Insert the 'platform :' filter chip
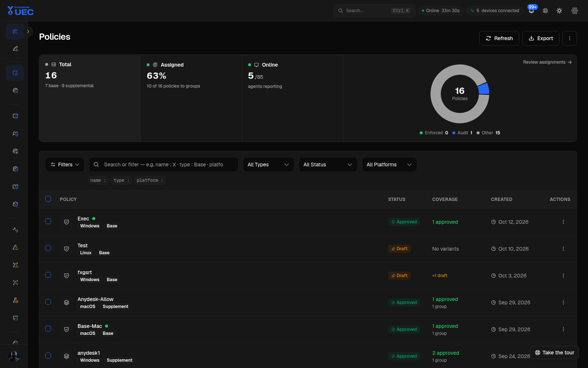Screen dimensions: 588x368 150,180
